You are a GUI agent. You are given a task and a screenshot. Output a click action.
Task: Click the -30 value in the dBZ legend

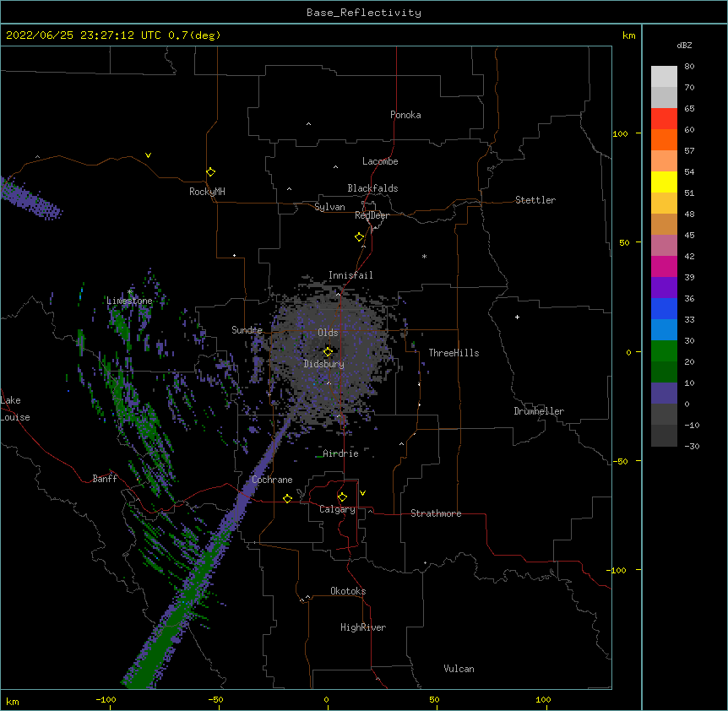coord(692,447)
